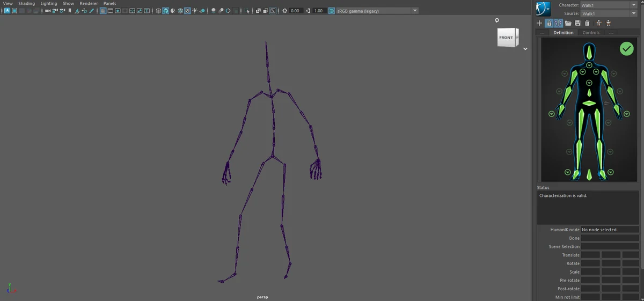Click Use Default Material icon

pos(173,11)
